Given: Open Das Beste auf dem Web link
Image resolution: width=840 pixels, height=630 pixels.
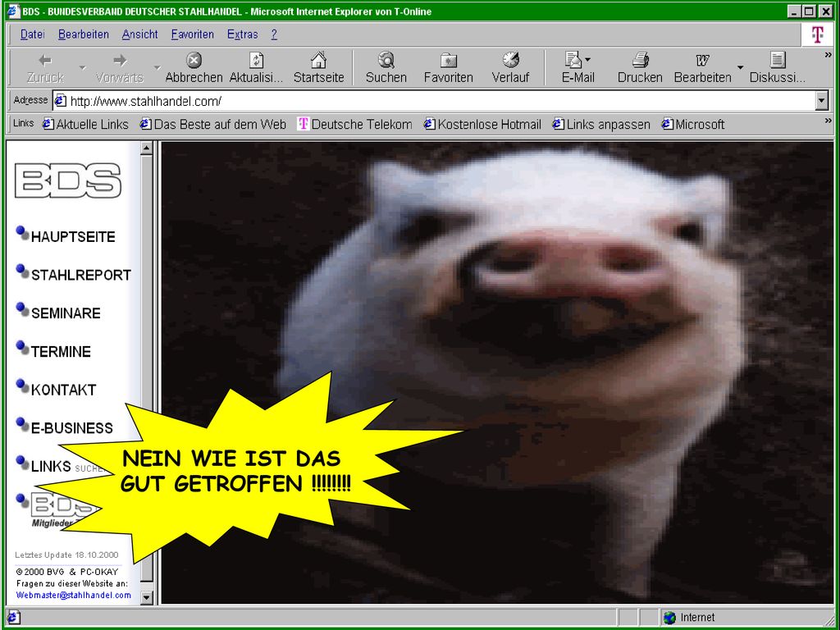Looking at the screenshot, I should pos(213,125).
